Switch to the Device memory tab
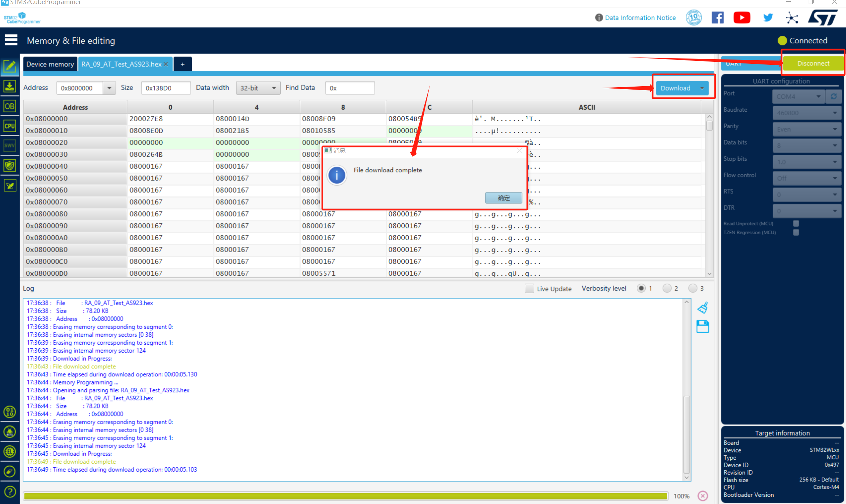 click(50, 64)
